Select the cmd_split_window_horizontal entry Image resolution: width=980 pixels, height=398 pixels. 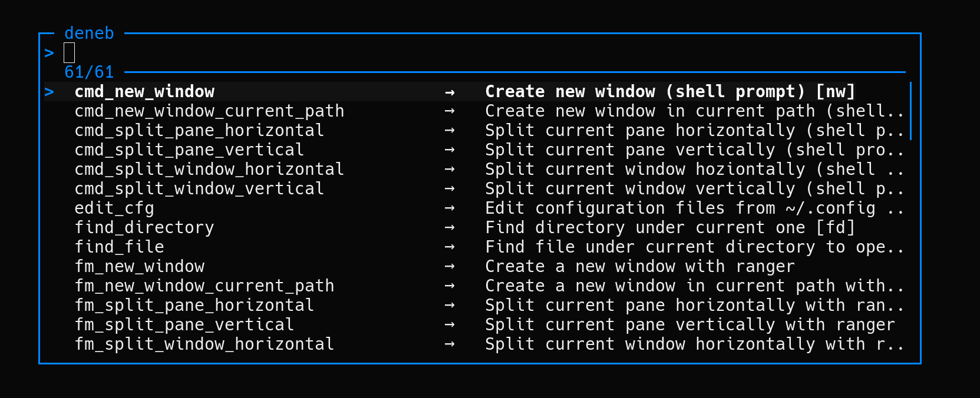pyautogui.click(x=209, y=169)
